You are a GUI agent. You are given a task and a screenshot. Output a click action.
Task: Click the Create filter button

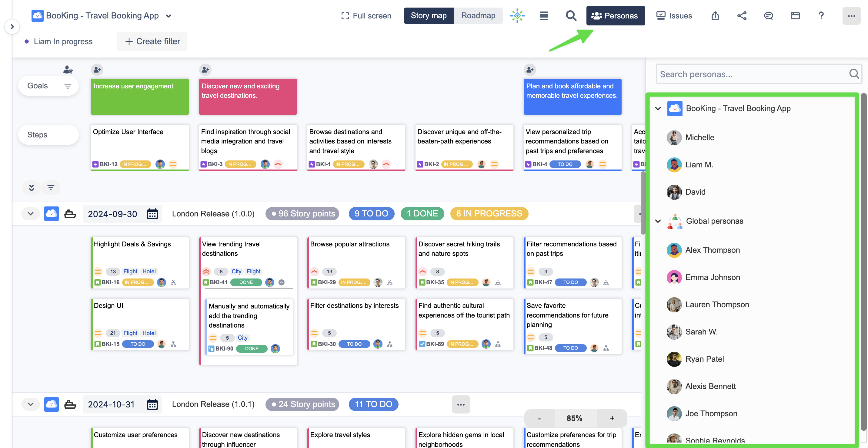click(152, 41)
